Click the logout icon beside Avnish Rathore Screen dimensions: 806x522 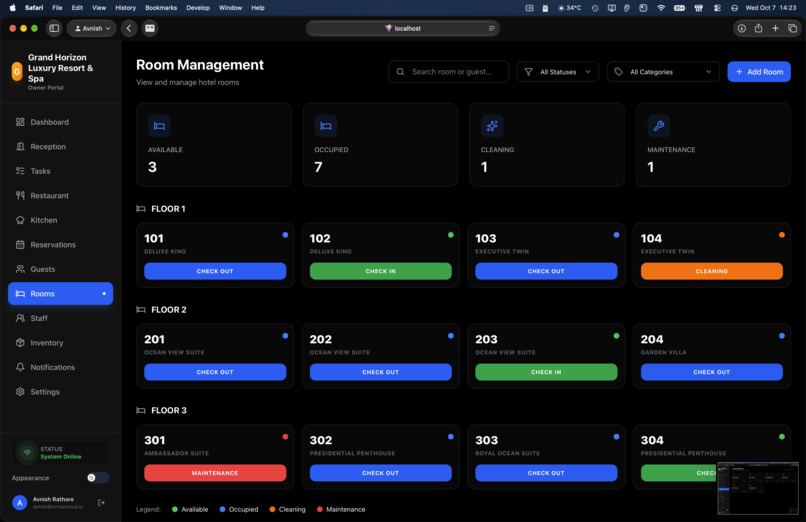[x=101, y=502]
